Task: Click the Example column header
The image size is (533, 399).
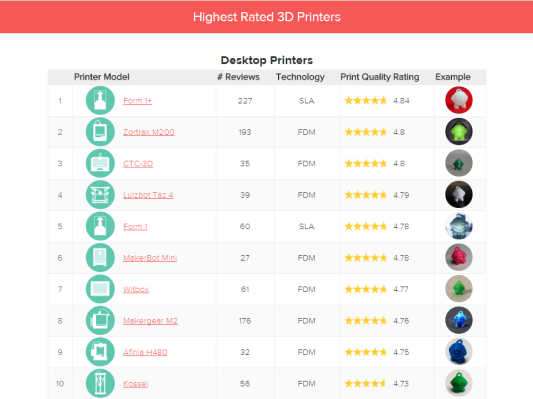Action: pos(453,77)
